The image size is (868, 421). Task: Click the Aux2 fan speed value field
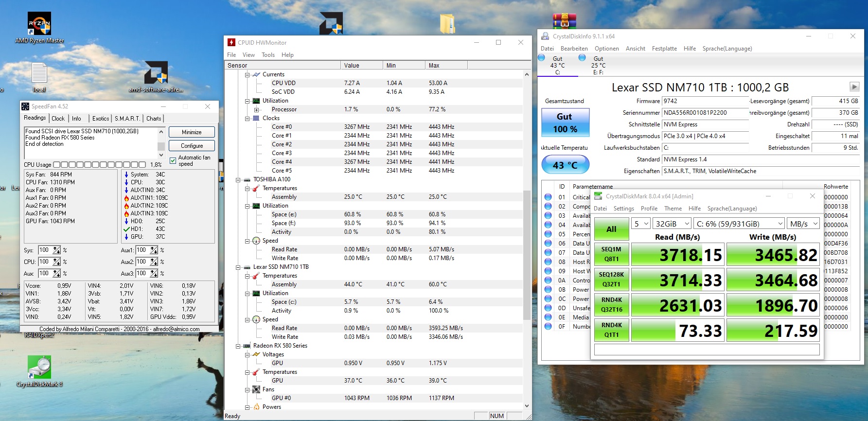tap(143, 262)
